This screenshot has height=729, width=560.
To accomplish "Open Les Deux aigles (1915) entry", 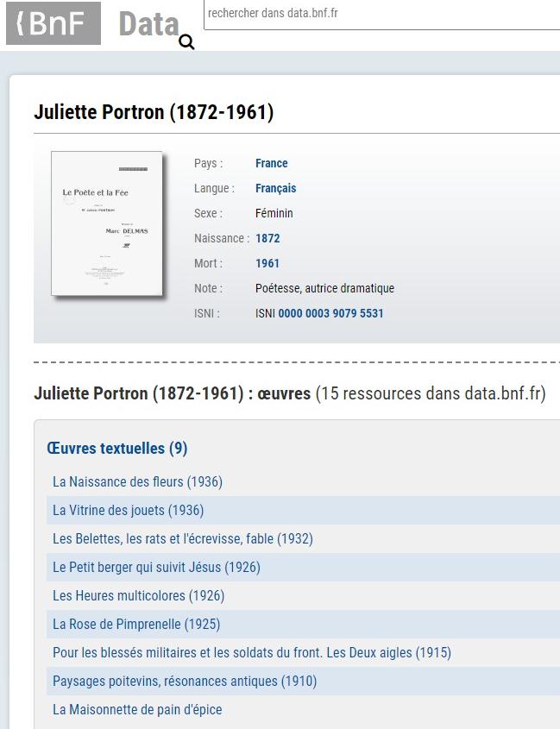I will [252, 653].
